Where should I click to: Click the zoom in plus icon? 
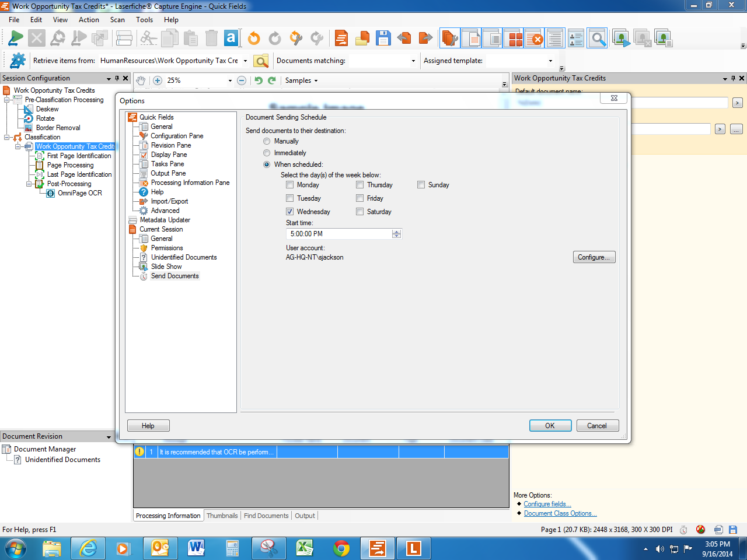pyautogui.click(x=158, y=80)
